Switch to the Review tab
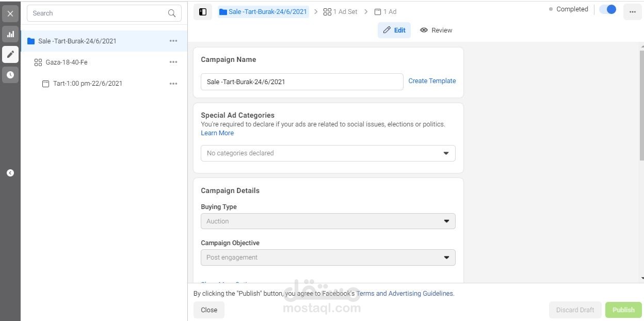The width and height of the screenshot is (644, 321). pos(436,30)
